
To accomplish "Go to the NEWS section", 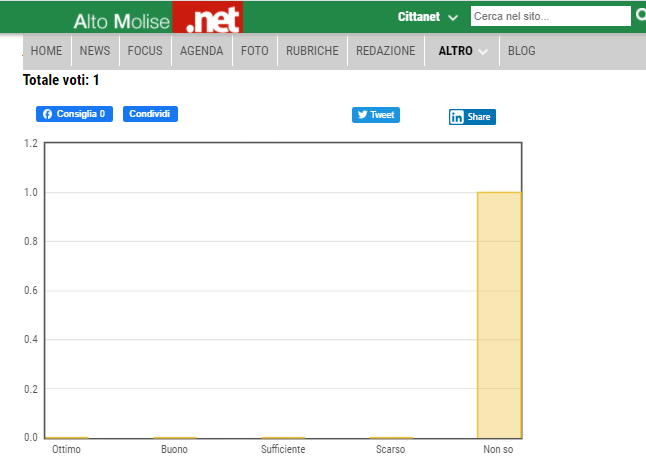I will [x=95, y=51].
